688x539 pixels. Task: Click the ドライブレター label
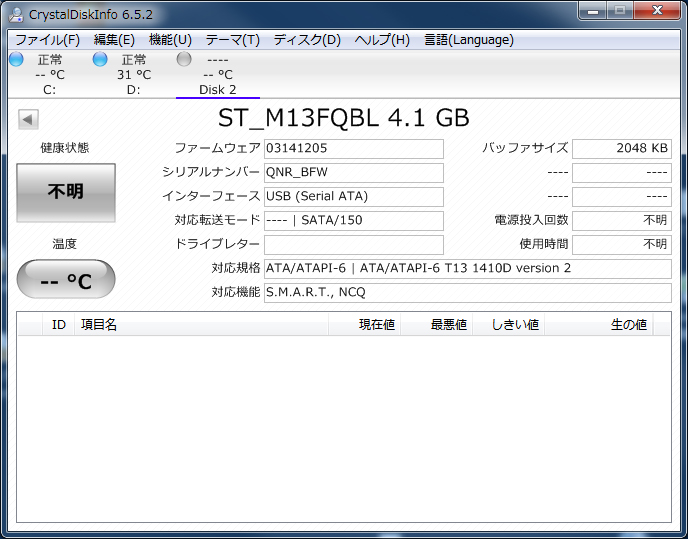pos(218,244)
